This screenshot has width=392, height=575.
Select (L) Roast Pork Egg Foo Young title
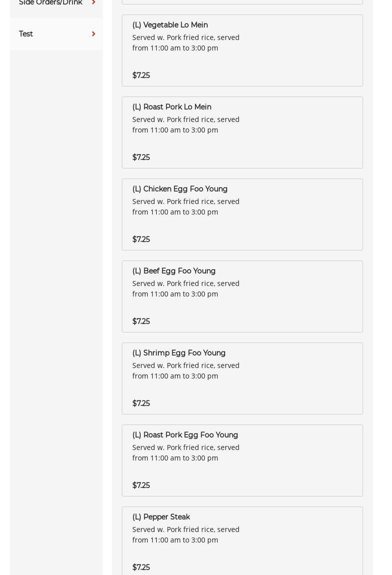[185, 435]
